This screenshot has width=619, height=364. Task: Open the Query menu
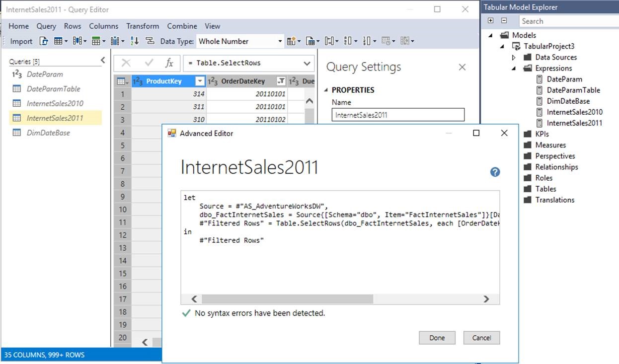click(46, 26)
